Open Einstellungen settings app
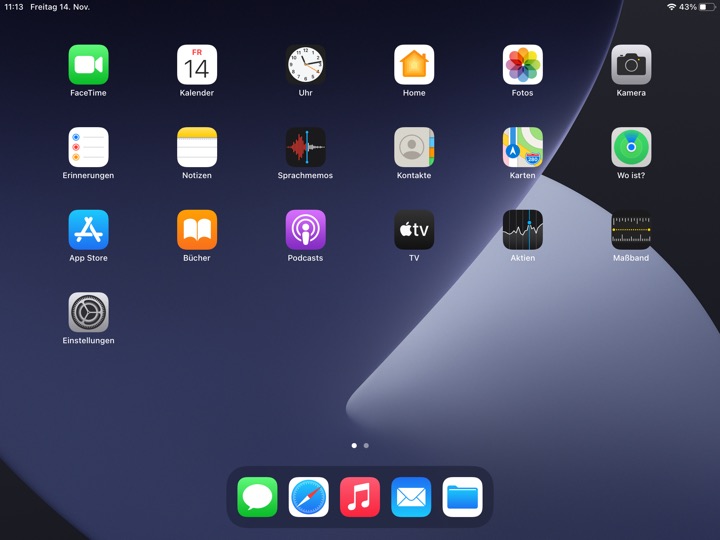 [88, 313]
